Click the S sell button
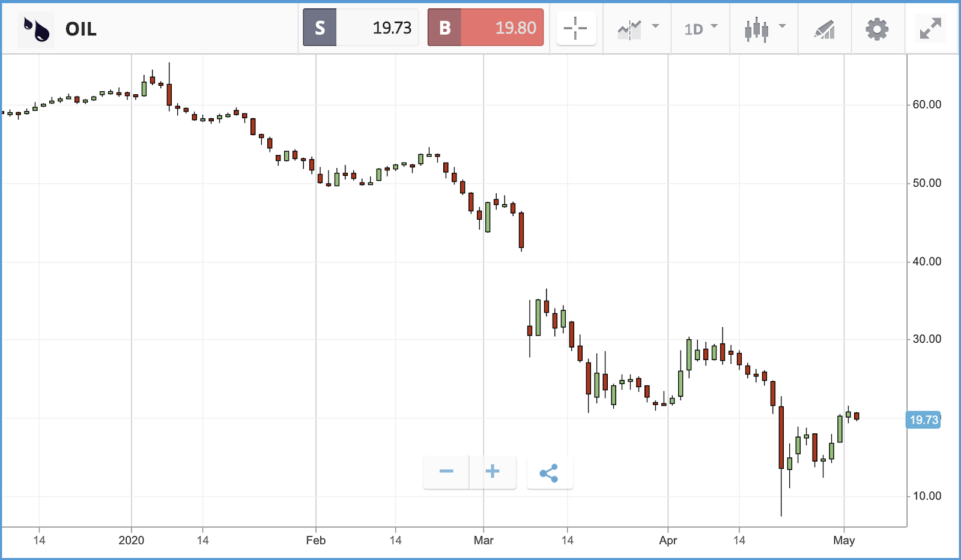 click(x=320, y=28)
